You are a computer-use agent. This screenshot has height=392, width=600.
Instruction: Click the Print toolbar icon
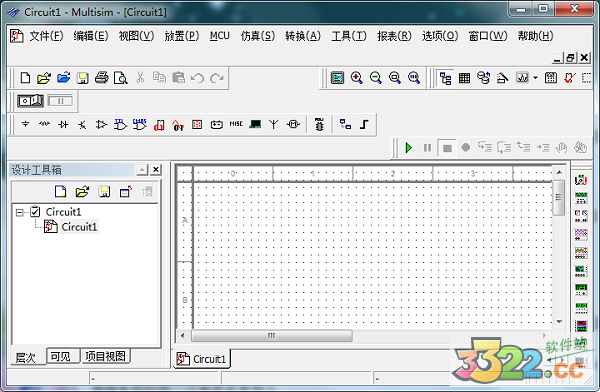[101, 78]
